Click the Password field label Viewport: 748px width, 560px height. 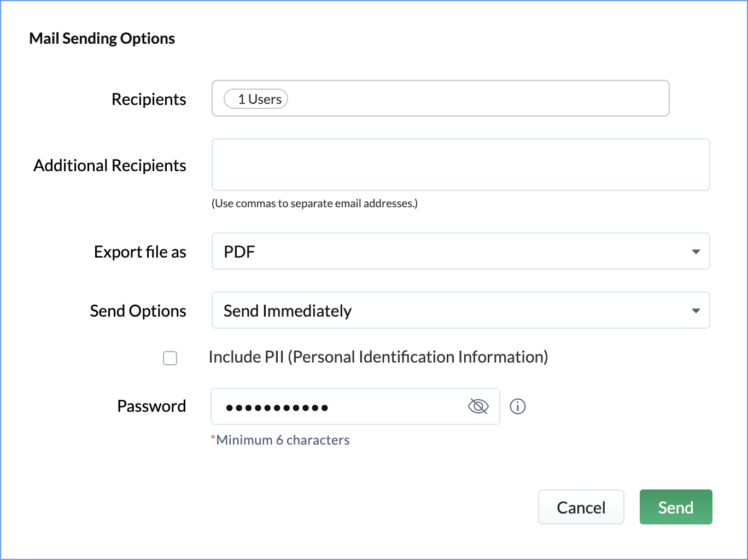click(151, 406)
